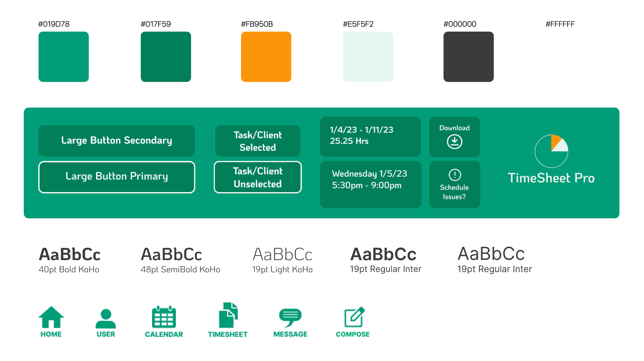
Task: Click the USER label text
Action: pos(106,334)
